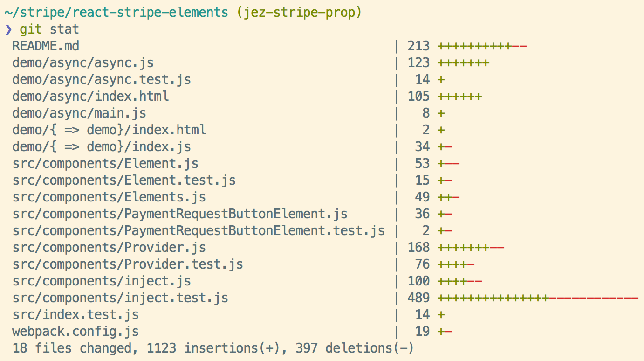
Task: Select the src/components/Provider.js file name
Action: click(109, 248)
